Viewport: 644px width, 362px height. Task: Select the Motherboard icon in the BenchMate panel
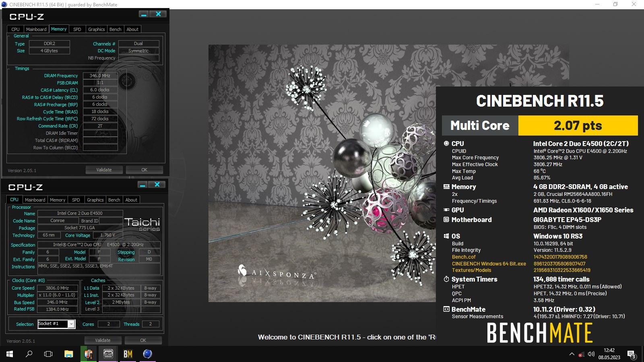pyautogui.click(x=446, y=220)
